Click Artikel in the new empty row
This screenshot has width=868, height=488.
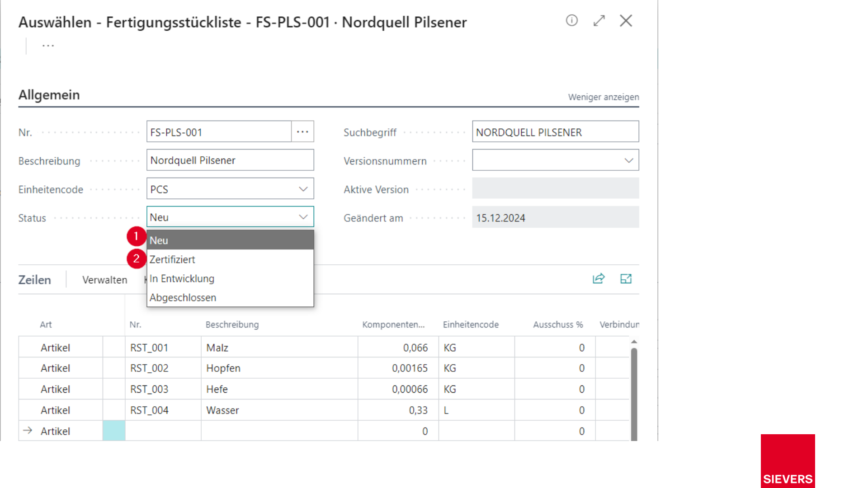click(55, 431)
